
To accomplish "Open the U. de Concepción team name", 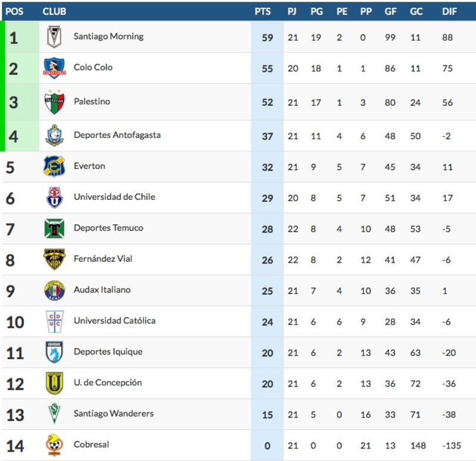I will 108,382.
